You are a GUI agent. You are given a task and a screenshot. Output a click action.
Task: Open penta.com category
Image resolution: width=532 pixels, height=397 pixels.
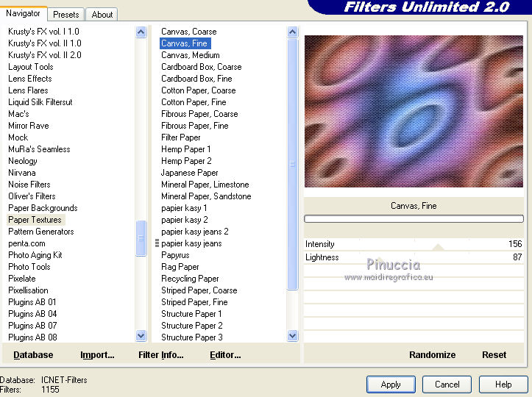[x=26, y=243]
